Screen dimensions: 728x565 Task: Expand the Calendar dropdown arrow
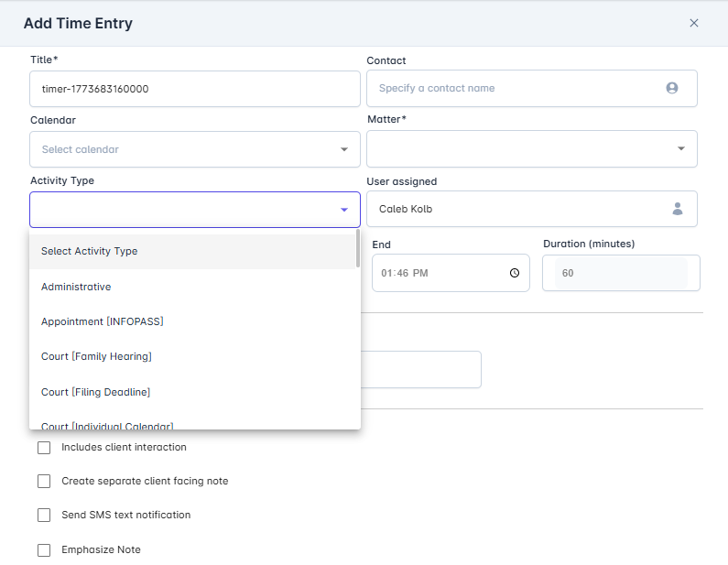pyautogui.click(x=344, y=149)
